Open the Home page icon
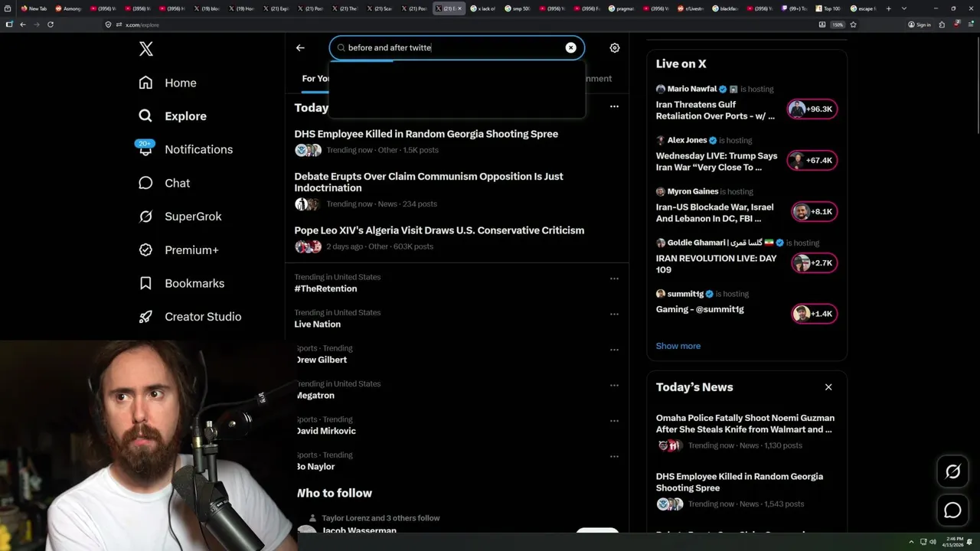 (145, 83)
